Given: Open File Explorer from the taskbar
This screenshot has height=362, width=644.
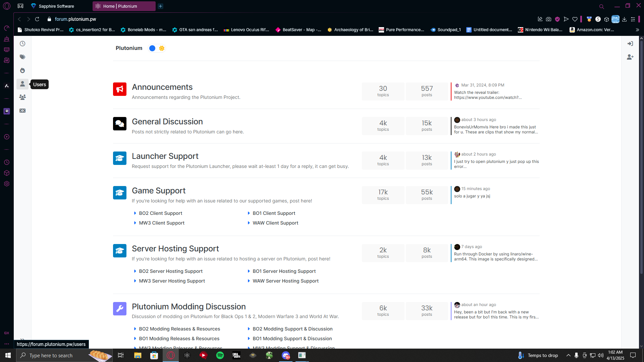Looking at the screenshot, I should tap(138, 355).
